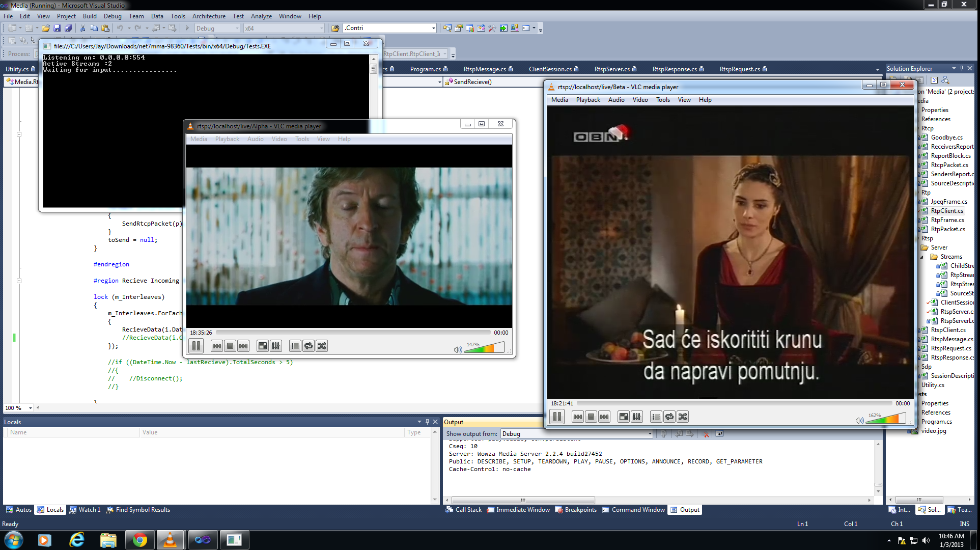Skip to previous media in Beta VLC
Image resolution: width=980 pixels, height=550 pixels.
click(578, 417)
